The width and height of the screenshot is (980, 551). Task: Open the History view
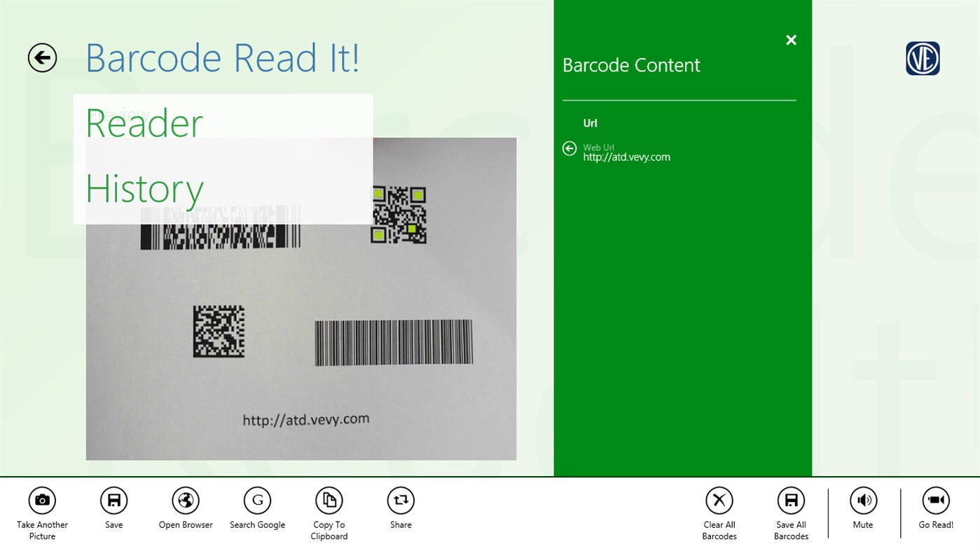tap(144, 188)
